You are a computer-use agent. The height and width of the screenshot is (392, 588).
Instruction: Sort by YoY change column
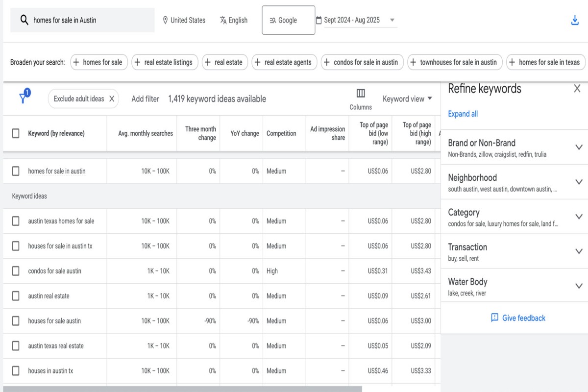(x=245, y=133)
